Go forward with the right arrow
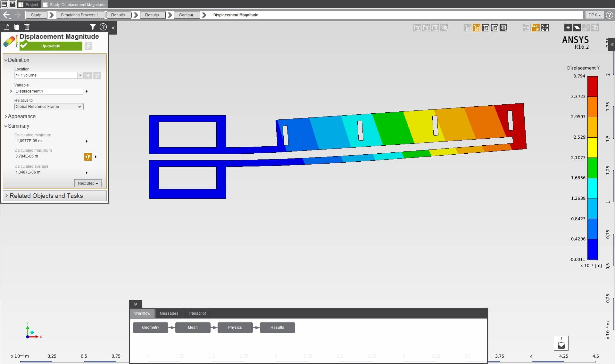 [x=17, y=15]
